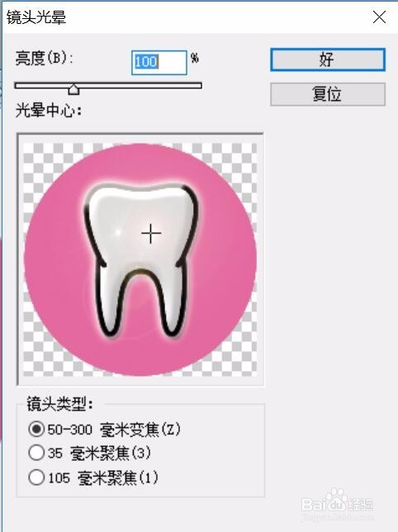This screenshot has height=532, width=398.
Task: Click the 亮度 percentage input field
Action: (159, 63)
